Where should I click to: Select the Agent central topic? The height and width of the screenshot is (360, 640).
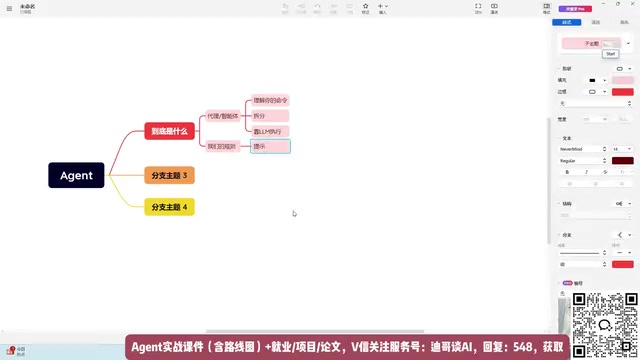[x=76, y=175]
